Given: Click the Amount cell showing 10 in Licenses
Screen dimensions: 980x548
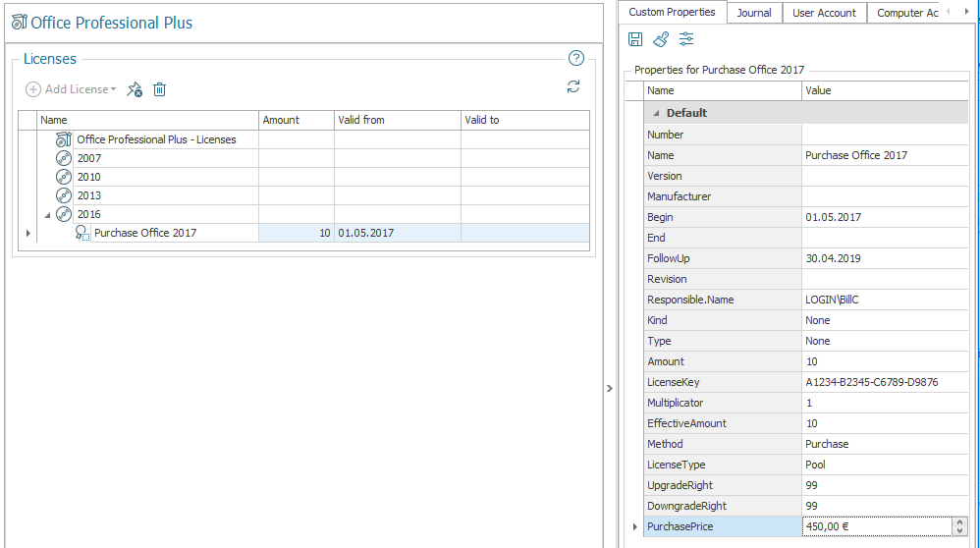Looking at the screenshot, I should [x=297, y=233].
